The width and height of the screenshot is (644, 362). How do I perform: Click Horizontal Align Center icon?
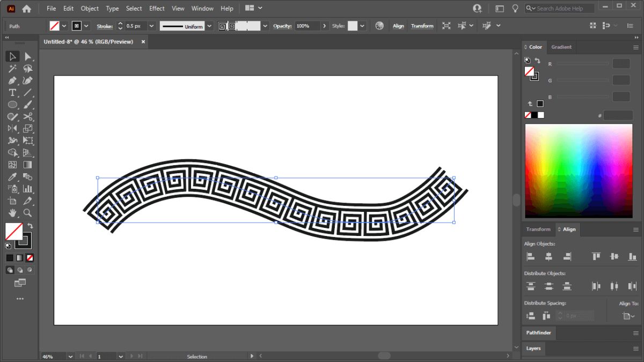[548, 257]
